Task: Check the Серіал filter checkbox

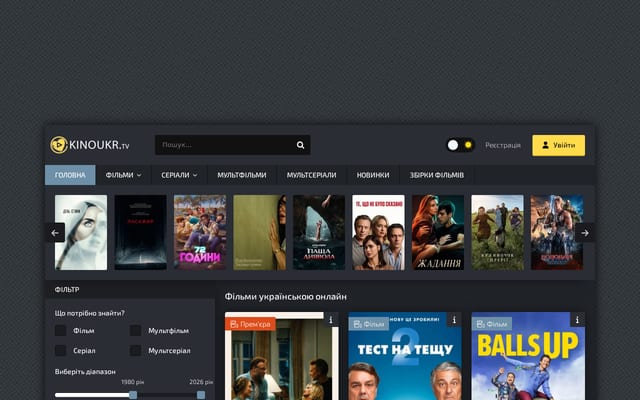Action: pos(60,351)
